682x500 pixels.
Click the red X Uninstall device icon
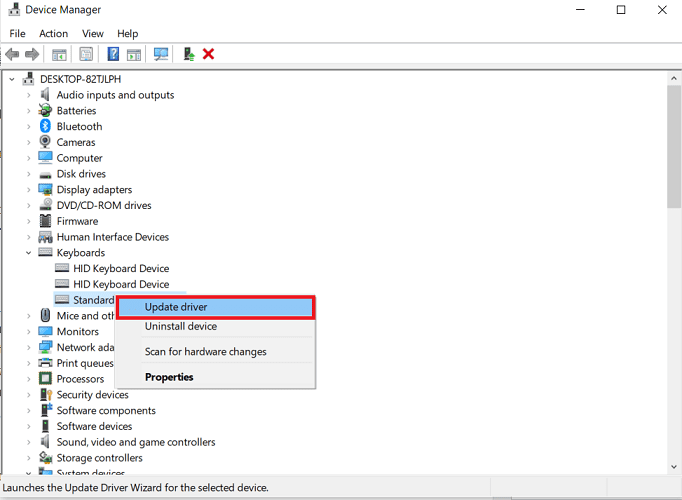(x=208, y=54)
